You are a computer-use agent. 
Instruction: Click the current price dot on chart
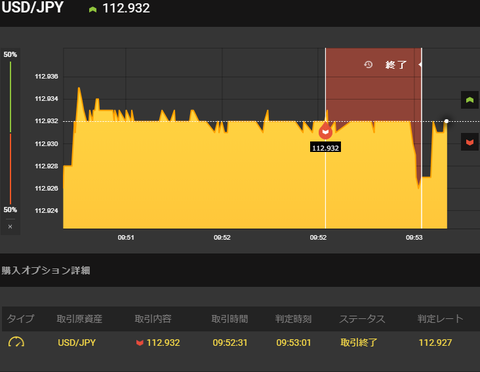point(446,121)
